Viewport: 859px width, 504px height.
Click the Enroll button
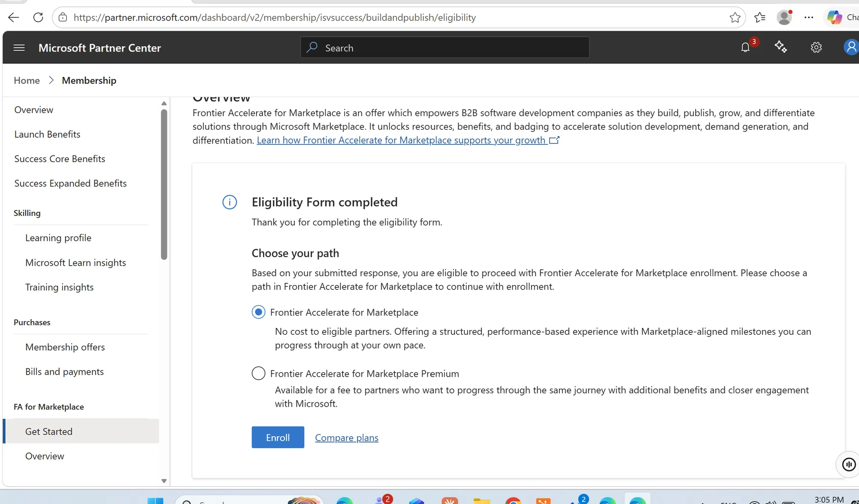pos(278,437)
